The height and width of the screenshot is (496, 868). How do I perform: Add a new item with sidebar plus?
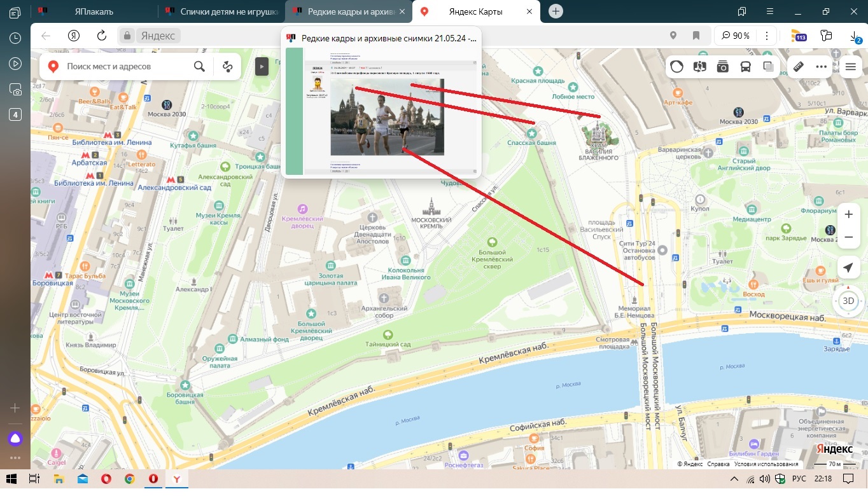pyautogui.click(x=15, y=408)
